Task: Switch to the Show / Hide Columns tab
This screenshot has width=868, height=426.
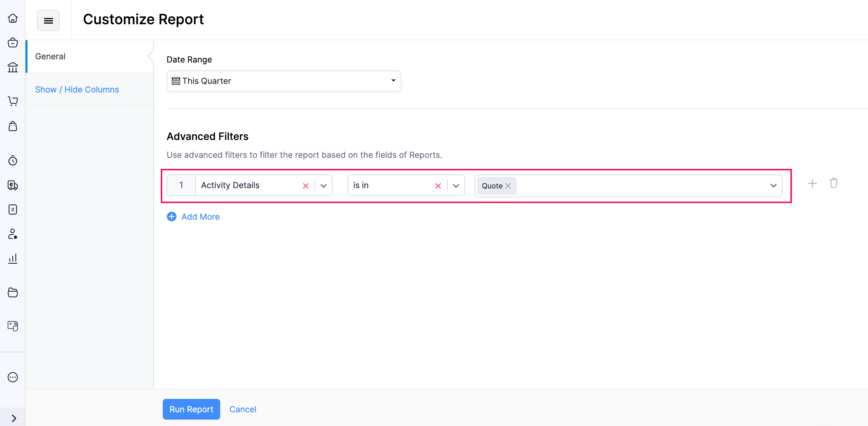Action: pos(77,89)
